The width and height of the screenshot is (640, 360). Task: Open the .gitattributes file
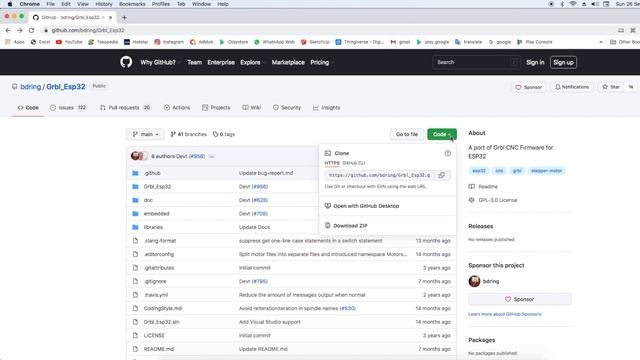[x=159, y=268]
